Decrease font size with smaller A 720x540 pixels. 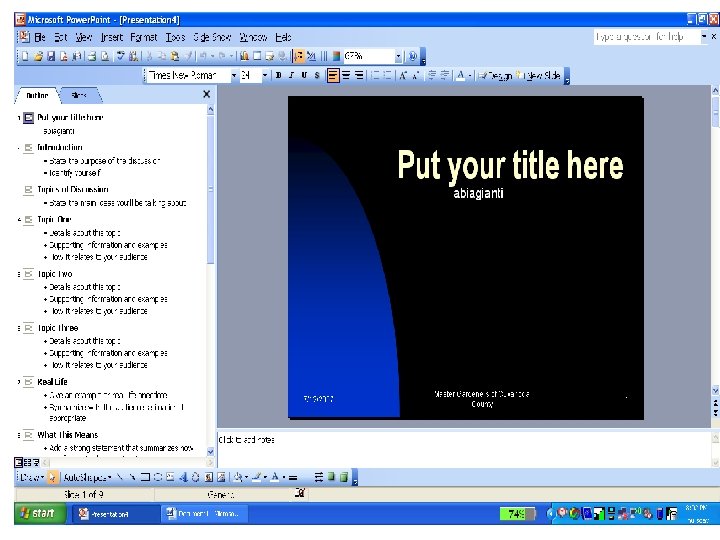tap(416, 75)
